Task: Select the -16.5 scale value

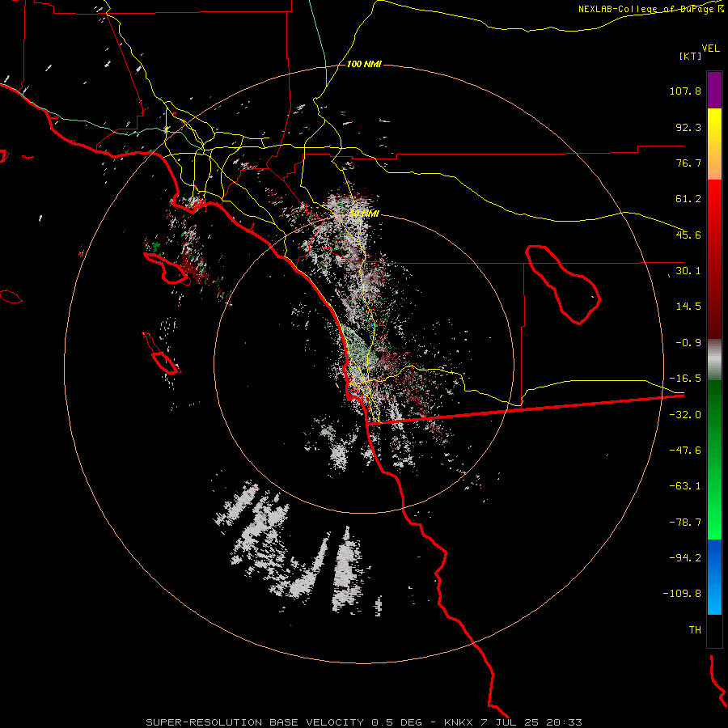Action: 685,379
